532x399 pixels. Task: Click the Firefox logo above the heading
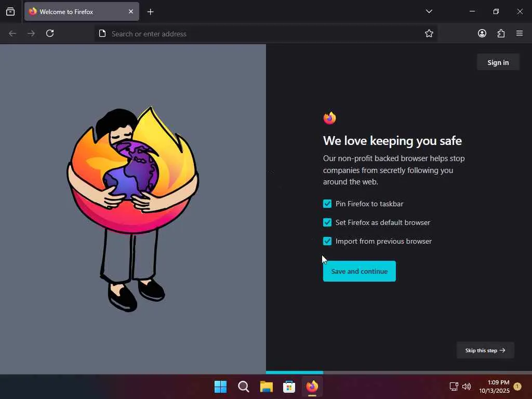coord(329,118)
